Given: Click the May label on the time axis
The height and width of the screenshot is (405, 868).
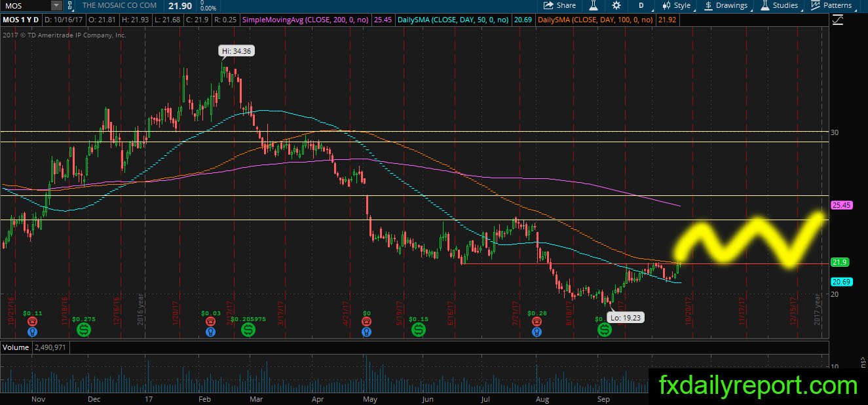Looking at the screenshot, I should (371, 398).
